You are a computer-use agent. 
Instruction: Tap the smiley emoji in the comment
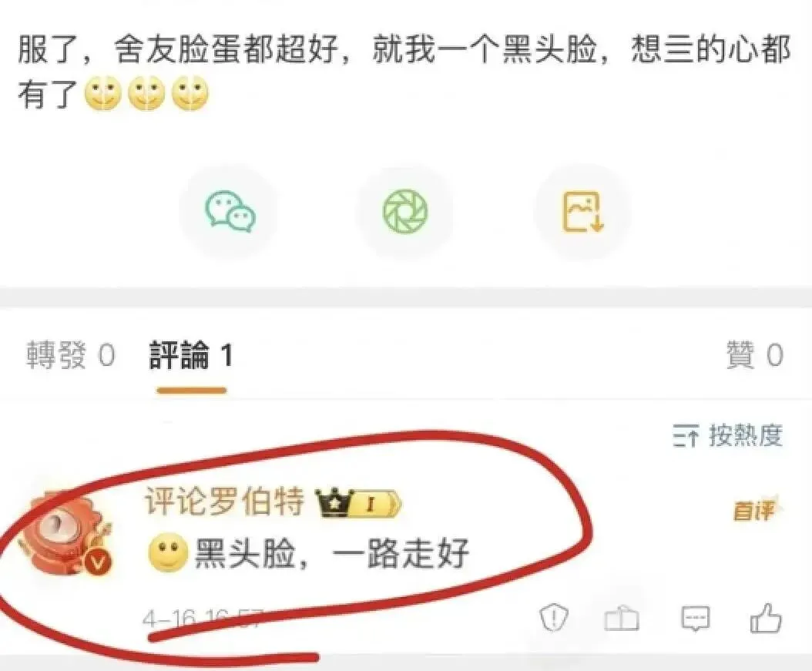tap(168, 553)
